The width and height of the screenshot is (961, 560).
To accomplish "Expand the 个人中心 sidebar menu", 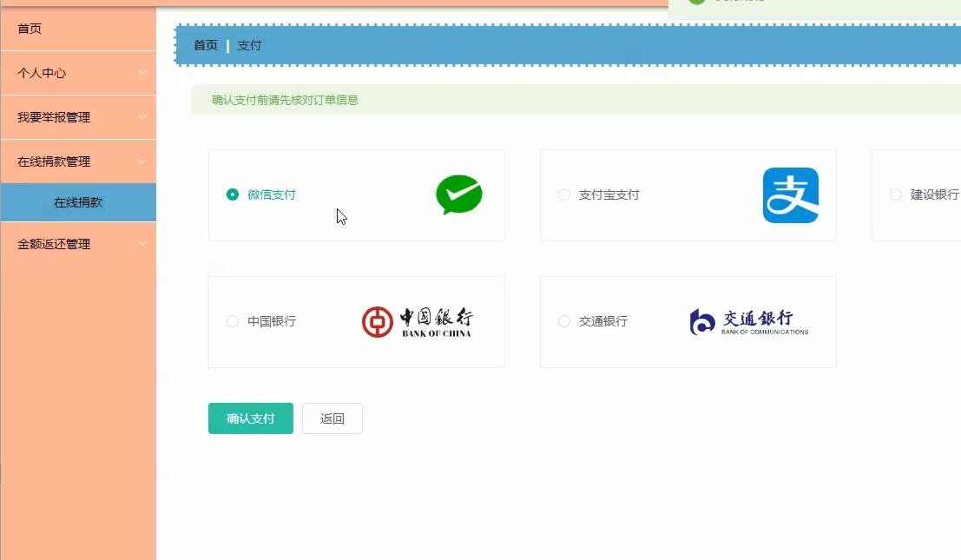I will coord(78,73).
